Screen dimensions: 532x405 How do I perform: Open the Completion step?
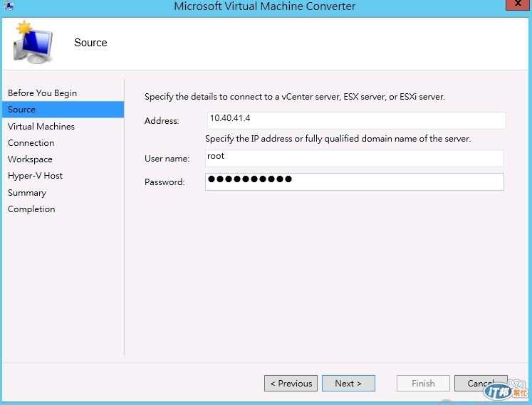(x=31, y=209)
